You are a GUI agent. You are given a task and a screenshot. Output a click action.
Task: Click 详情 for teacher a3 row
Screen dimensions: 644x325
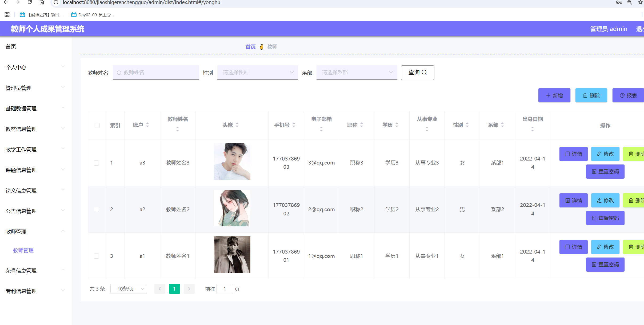click(573, 154)
